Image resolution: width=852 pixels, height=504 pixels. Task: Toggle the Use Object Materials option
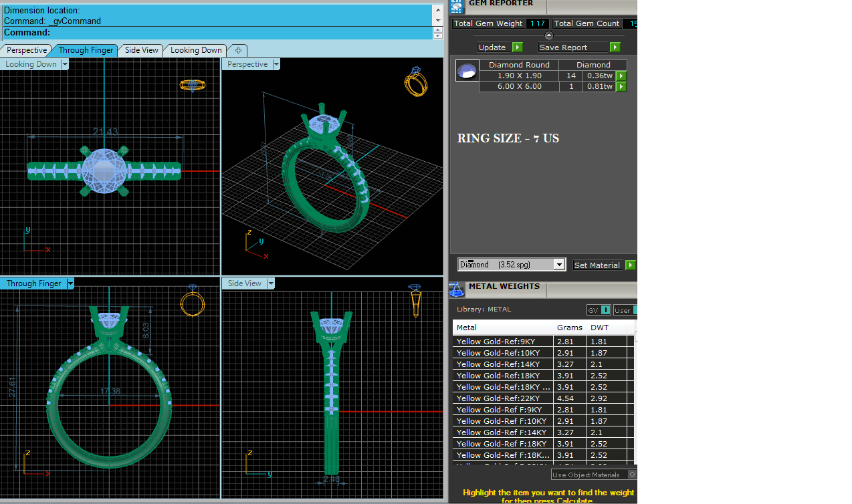click(x=632, y=475)
